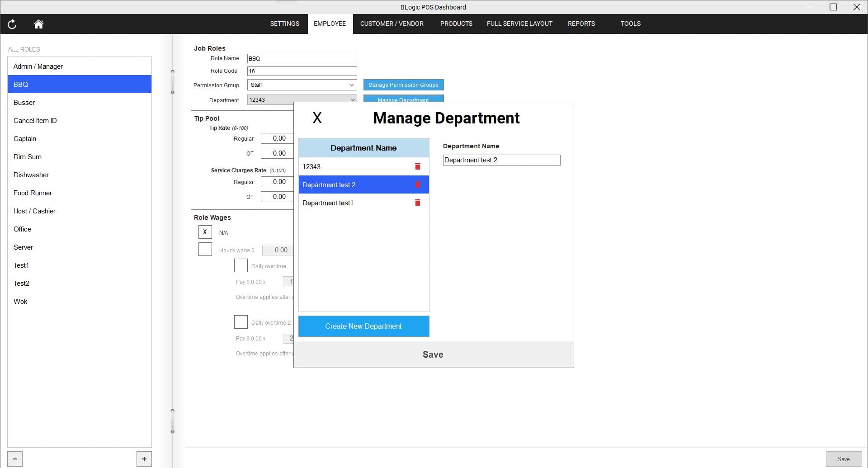Select the Dishwasher role in list
Viewport: 868px width, 468px height.
[31, 175]
